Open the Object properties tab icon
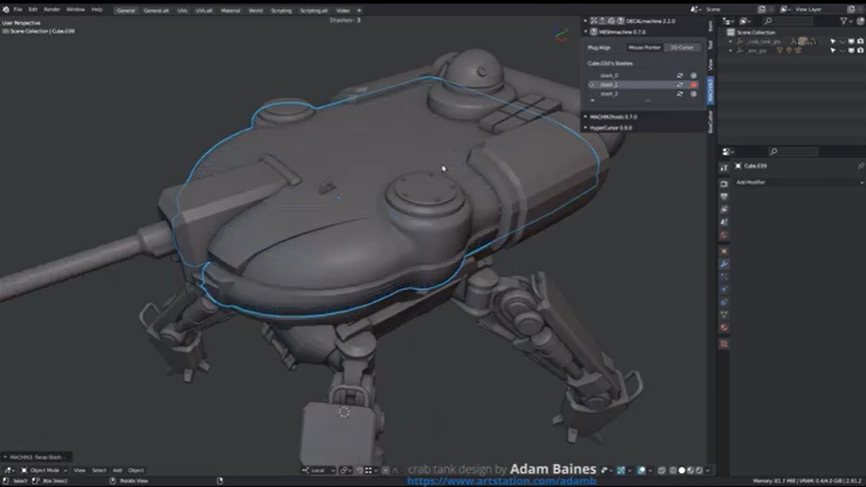 click(724, 252)
